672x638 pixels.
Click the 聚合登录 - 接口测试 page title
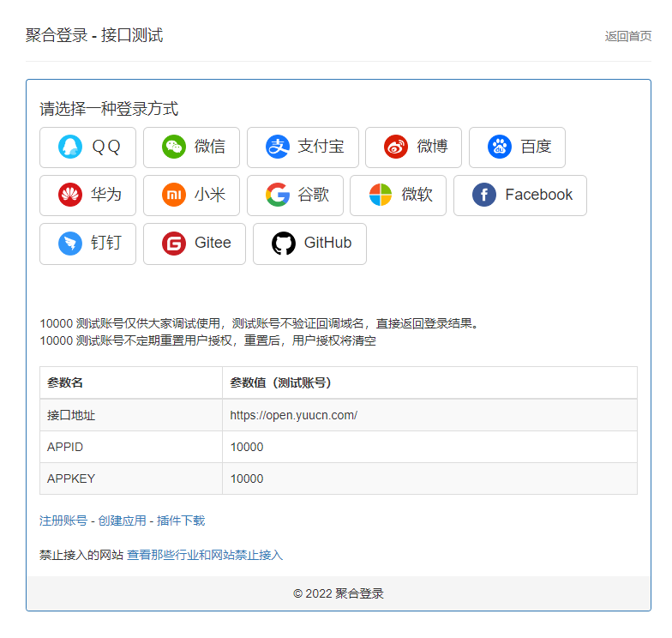point(94,35)
